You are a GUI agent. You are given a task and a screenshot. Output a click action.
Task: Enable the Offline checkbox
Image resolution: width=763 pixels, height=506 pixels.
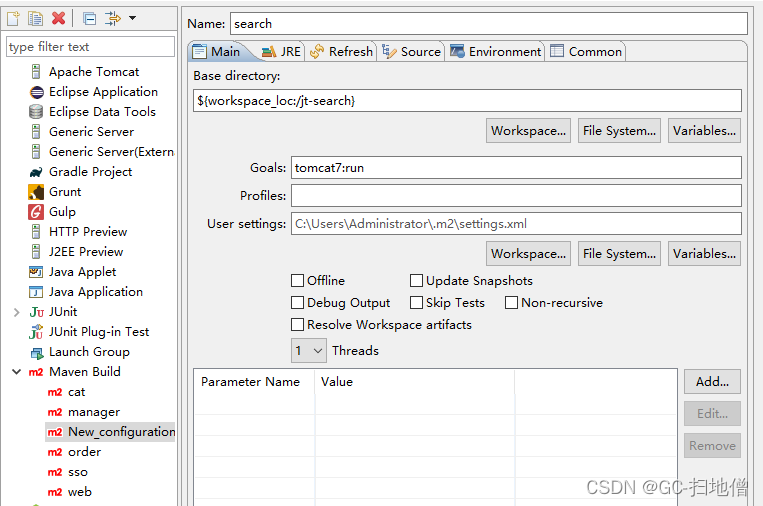pos(297,281)
